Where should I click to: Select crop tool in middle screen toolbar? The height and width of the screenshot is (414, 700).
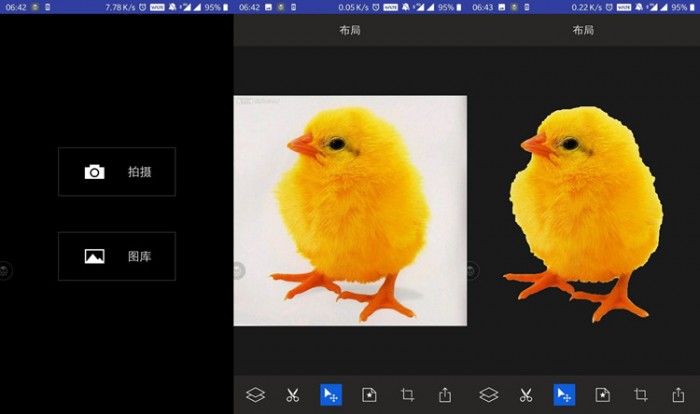(x=407, y=395)
